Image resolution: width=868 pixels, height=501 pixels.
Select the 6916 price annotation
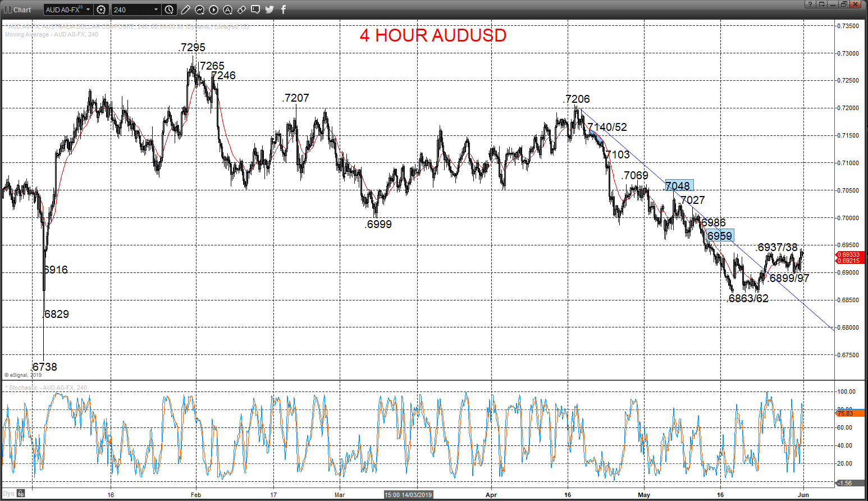click(56, 270)
